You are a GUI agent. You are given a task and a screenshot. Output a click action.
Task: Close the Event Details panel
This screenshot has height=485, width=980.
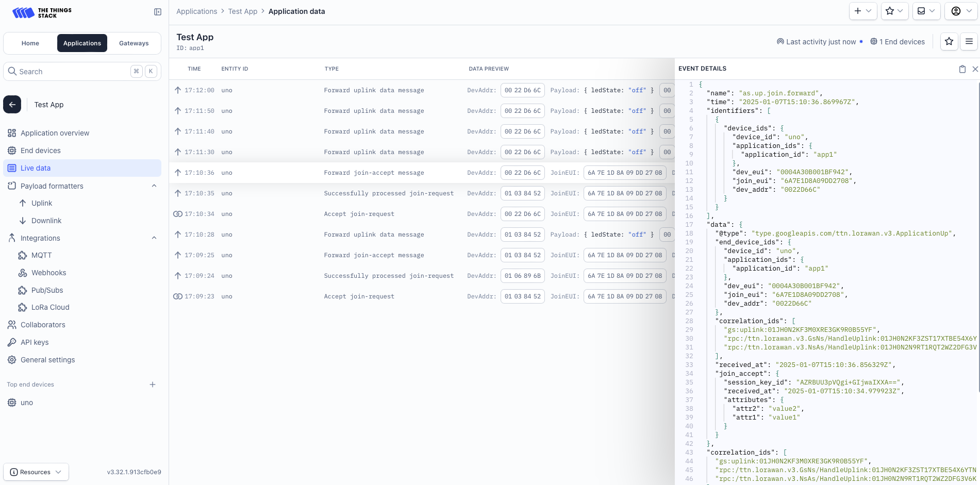[x=975, y=69]
